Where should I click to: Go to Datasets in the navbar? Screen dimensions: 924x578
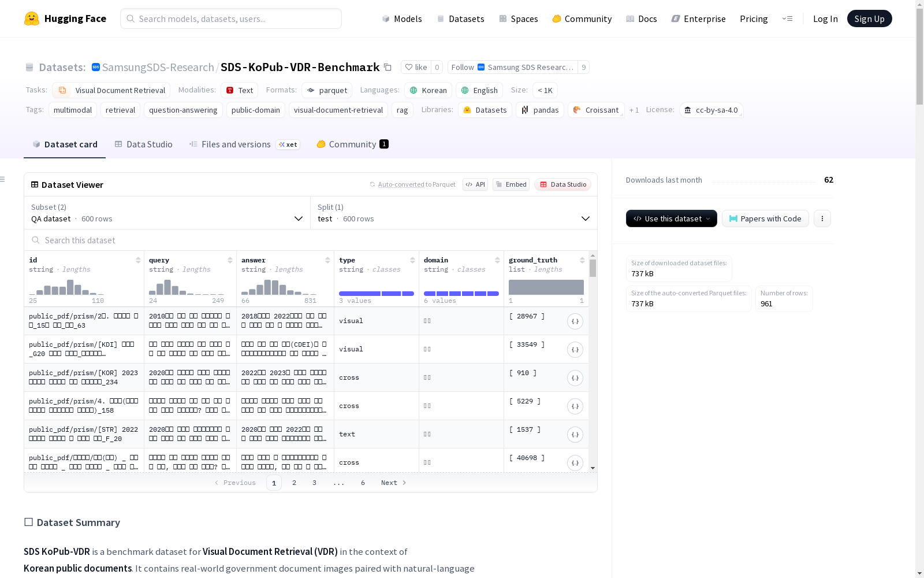(460, 18)
